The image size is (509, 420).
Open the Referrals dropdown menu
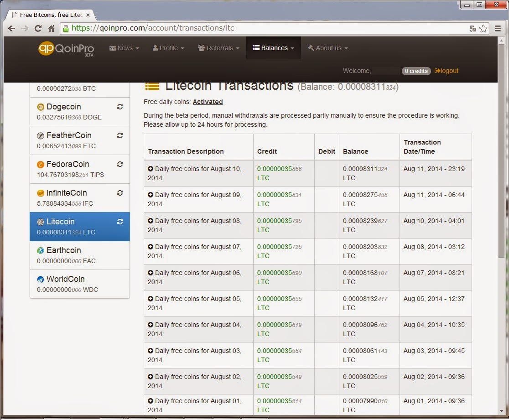point(218,48)
